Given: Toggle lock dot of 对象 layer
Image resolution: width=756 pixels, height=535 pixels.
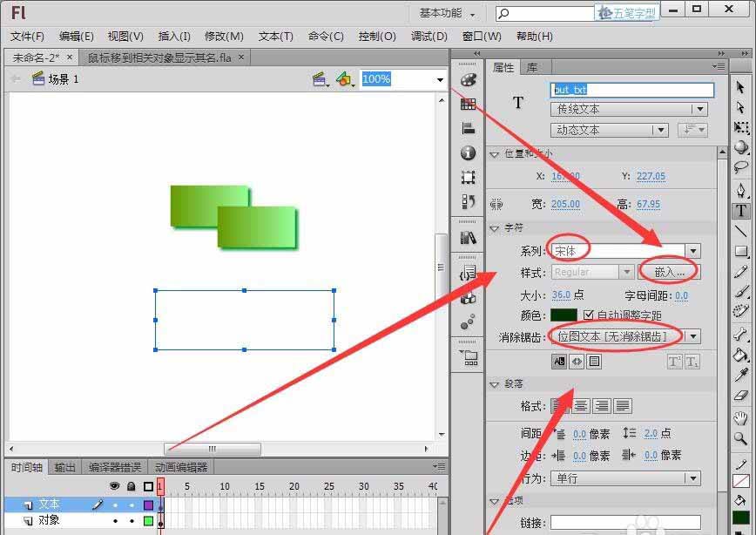Looking at the screenshot, I should click(x=132, y=521).
